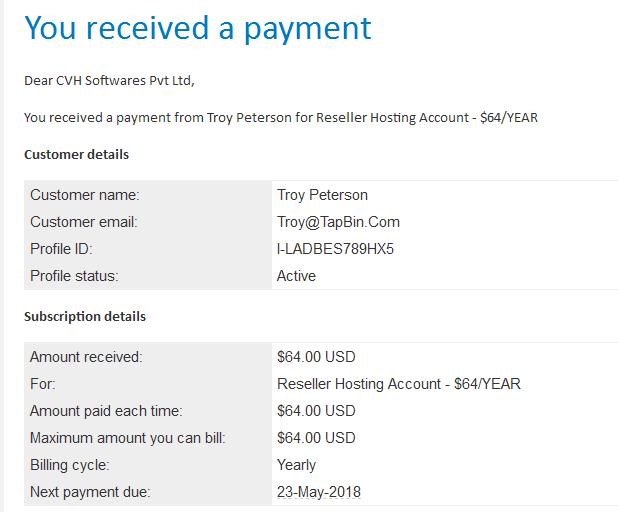This screenshot has width=618, height=512.
Task: Click the 'Subscription details' section heading
Action: tap(85, 317)
